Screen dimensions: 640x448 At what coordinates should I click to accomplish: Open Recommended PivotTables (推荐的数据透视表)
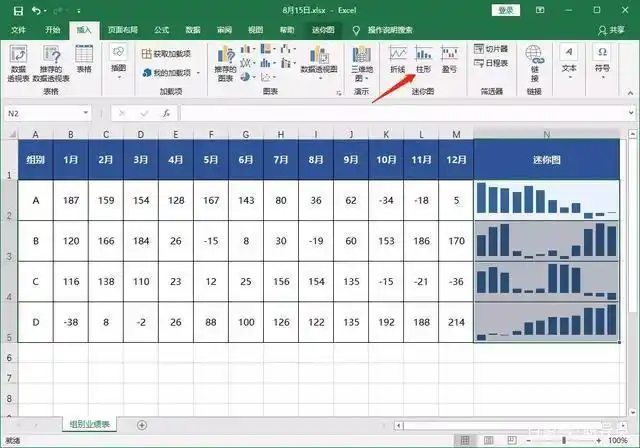pyautogui.click(x=51, y=63)
